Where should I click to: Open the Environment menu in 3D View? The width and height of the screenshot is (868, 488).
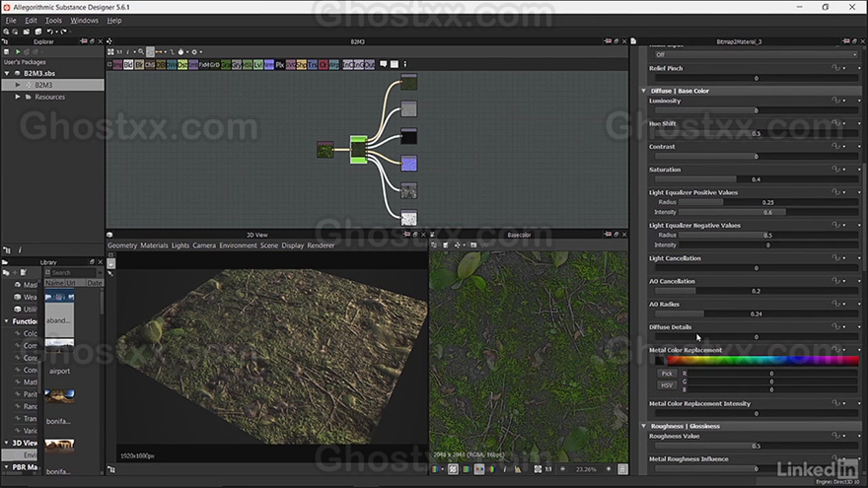pyautogui.click(x=238, y=245)
